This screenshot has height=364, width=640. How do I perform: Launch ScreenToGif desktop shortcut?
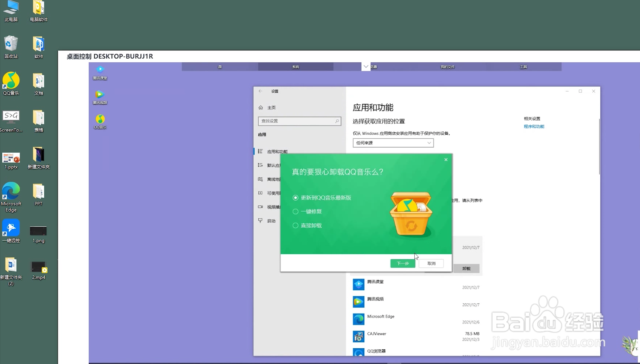click(x=11, y=121)
